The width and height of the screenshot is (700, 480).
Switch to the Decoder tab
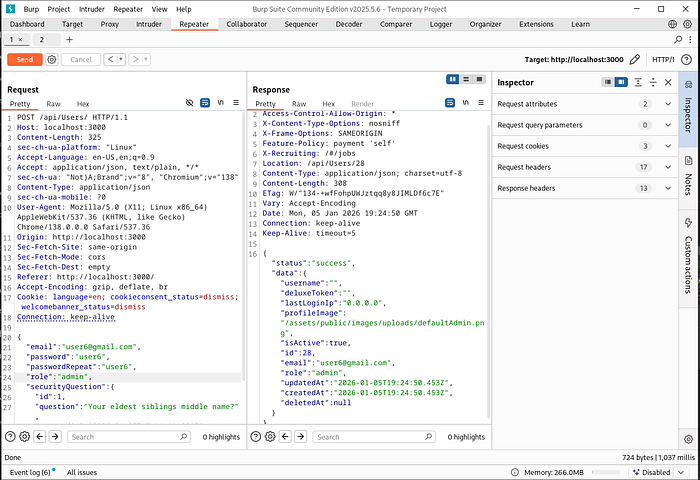pyautogui.click(x=349, y=24)
